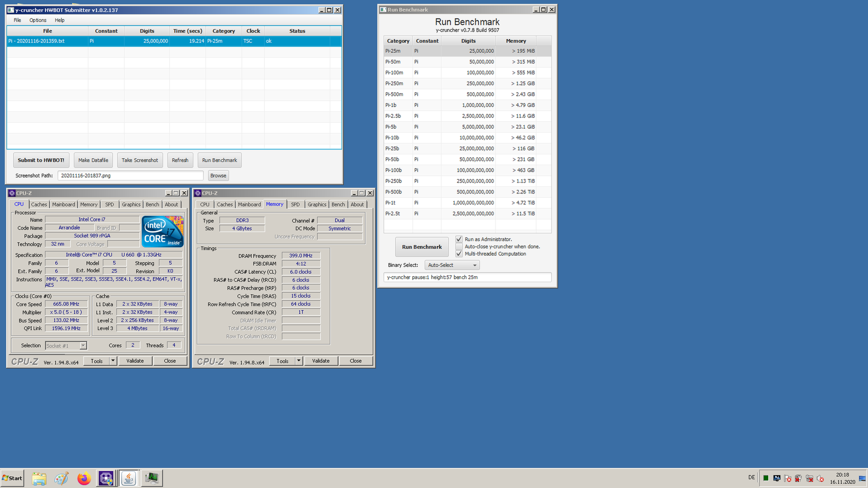Screen dimensions: 868x488
Task: Toggle Run as Administrator checkbox
Action: tap(459, 239)
